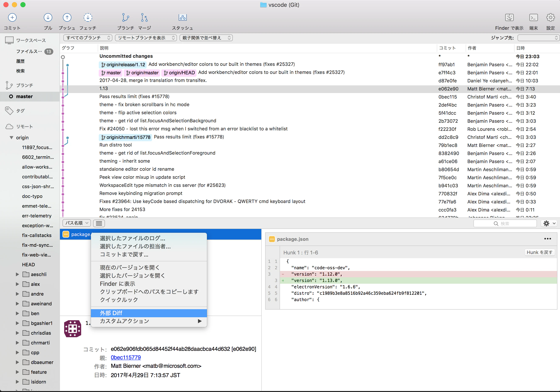The image size is (560, 392).
Task: Click the Commit (コミット) toolbar icon
Action: [12, 18]
